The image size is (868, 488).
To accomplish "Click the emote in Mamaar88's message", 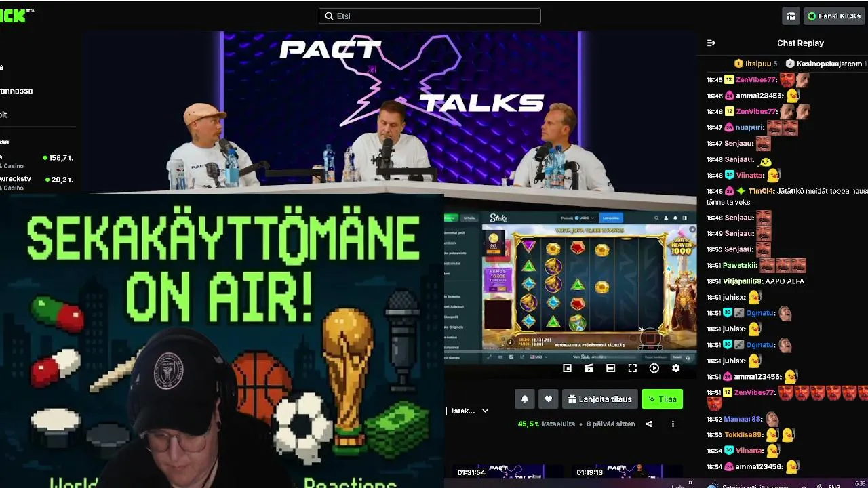I will [772, 419].
